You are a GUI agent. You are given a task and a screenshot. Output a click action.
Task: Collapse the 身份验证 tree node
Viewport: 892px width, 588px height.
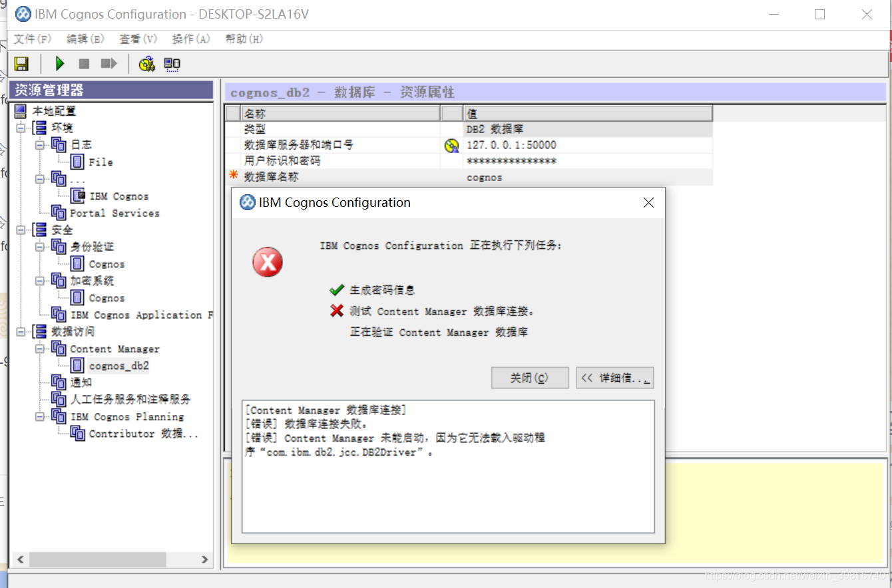click(39, 247)
